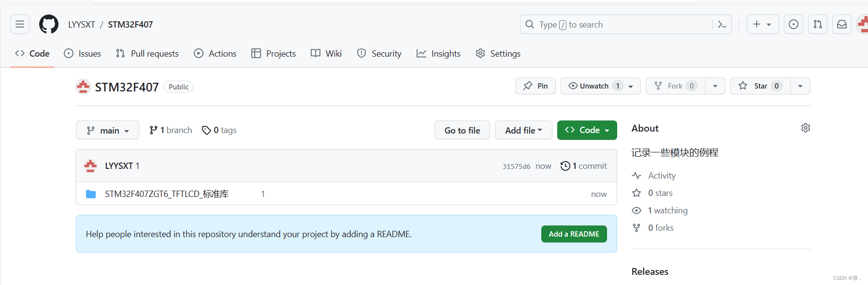Viewport: 868px width, 285px height.
Task: Open the Wiki tab
Action: pos(326,54)
